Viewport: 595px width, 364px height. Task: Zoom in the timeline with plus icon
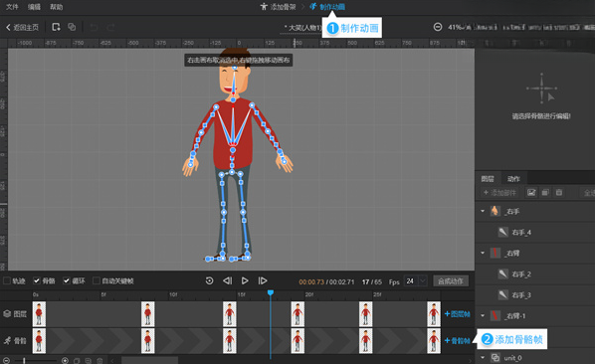65,361
